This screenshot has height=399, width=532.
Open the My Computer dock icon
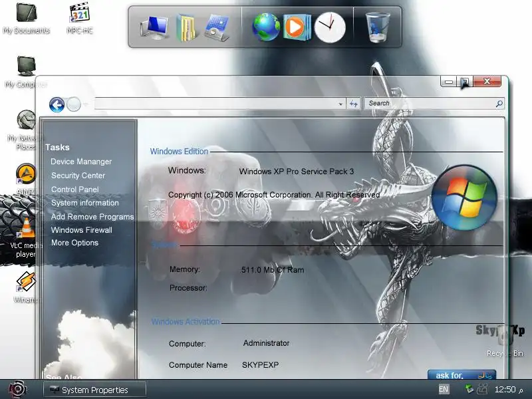point(155,27)
